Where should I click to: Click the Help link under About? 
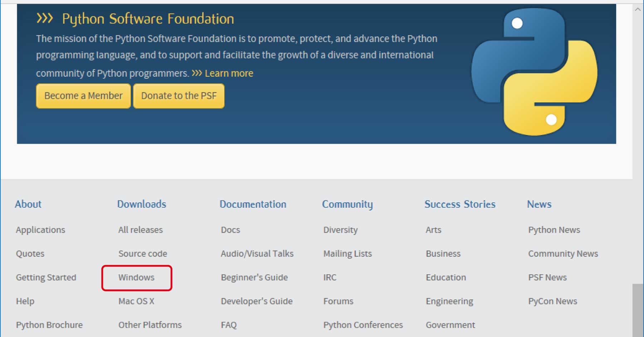click(25, 301)
